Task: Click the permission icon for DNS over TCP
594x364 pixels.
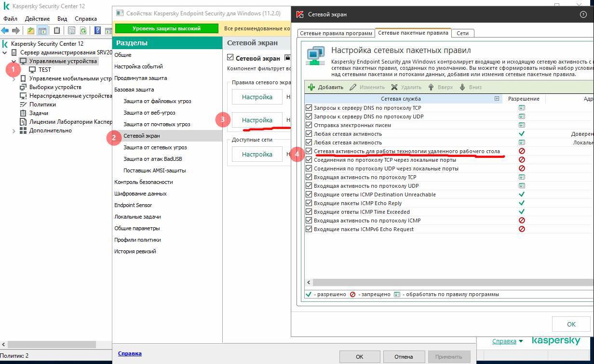Action: pyautogui.click(x=522, y=108)
